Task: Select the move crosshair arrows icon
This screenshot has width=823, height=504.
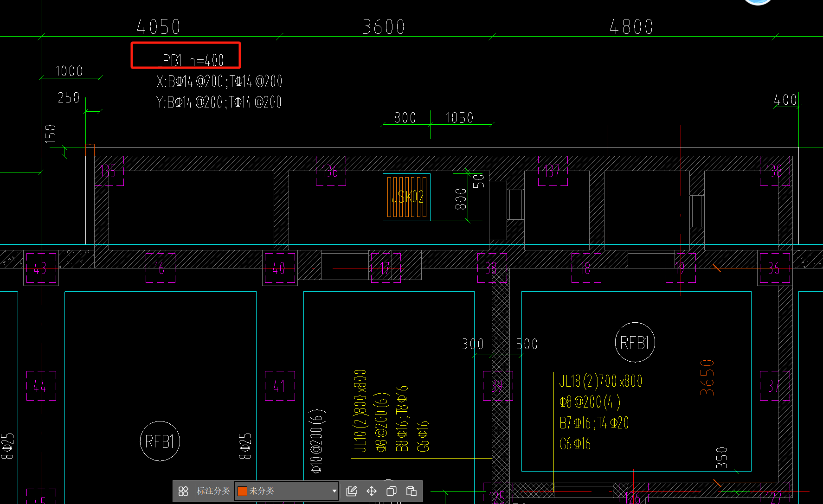Action: (372, 491)
